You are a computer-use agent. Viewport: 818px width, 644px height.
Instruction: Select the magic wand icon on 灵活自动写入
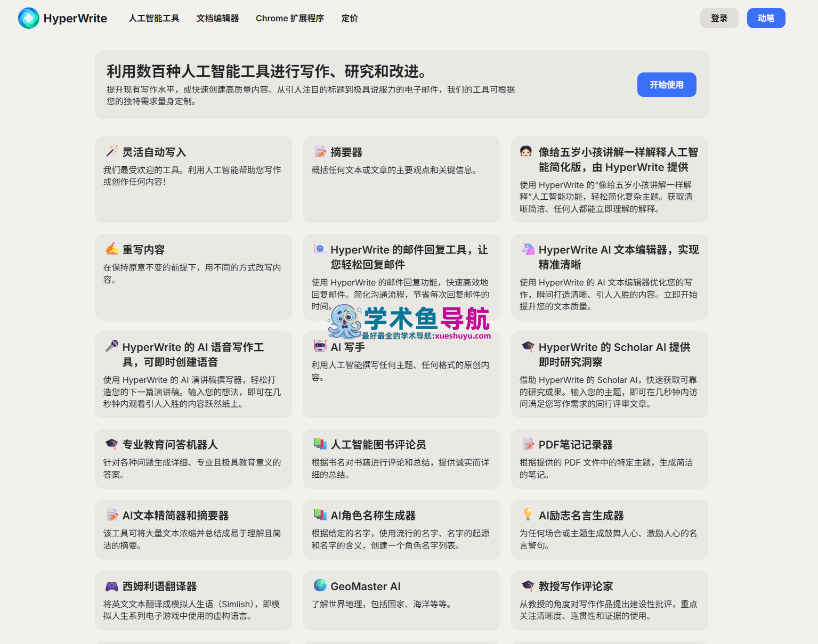point(111,151)
